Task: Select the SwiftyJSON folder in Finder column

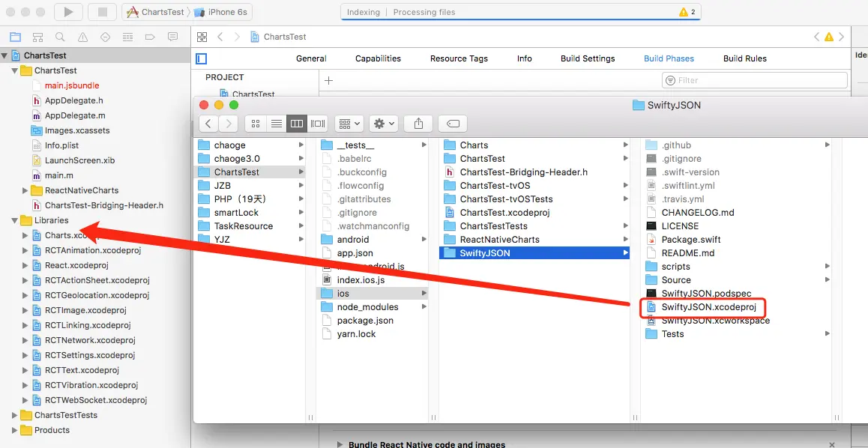Action: click(x=534, y=252)
